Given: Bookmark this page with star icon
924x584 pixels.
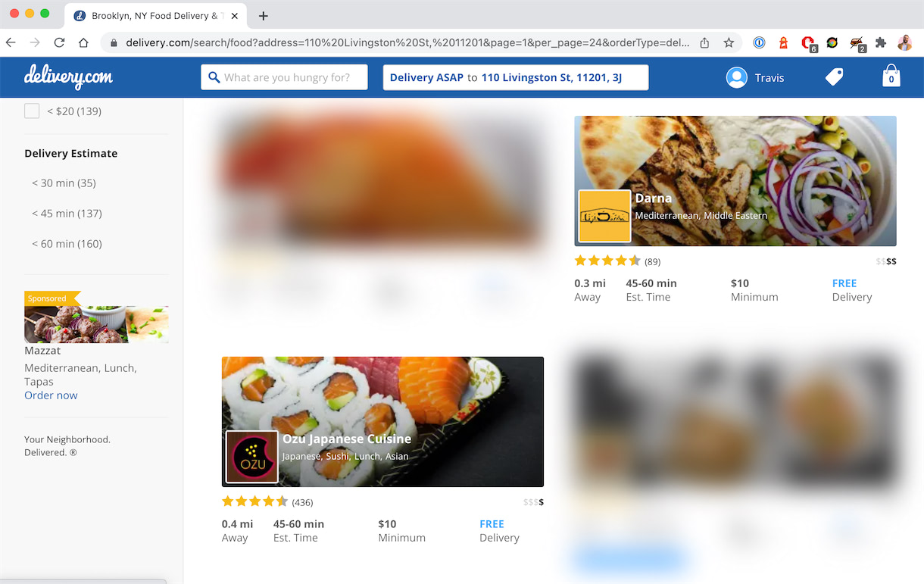Looking at the screenshot, I should point(729,43).
